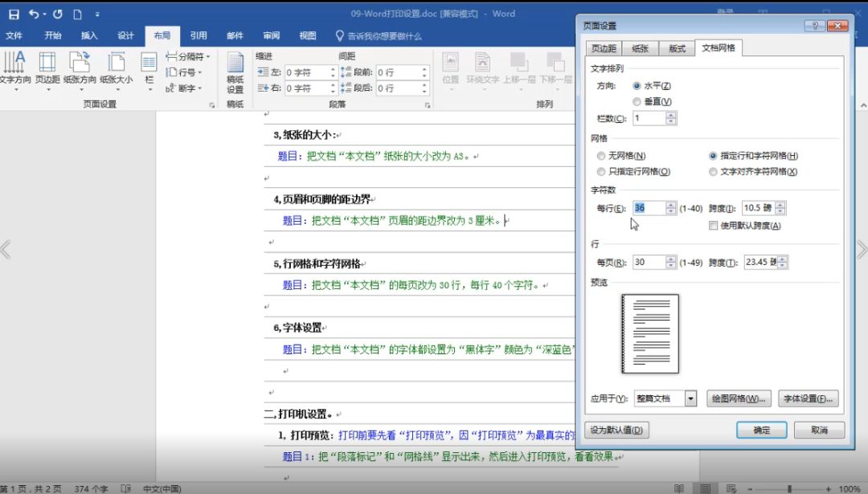
Task: Click the Save icon in title bar
Action: [x=14, y=14]
